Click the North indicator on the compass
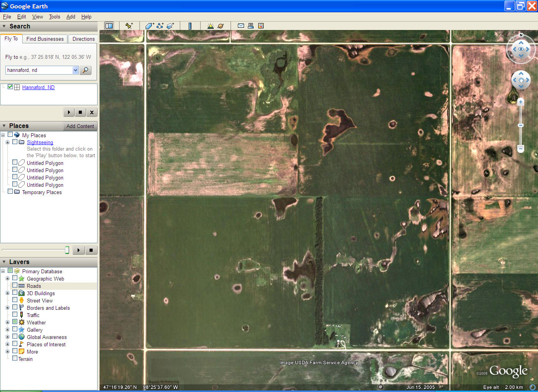Viewport: 538px width, 392px height. click(521, 35)
